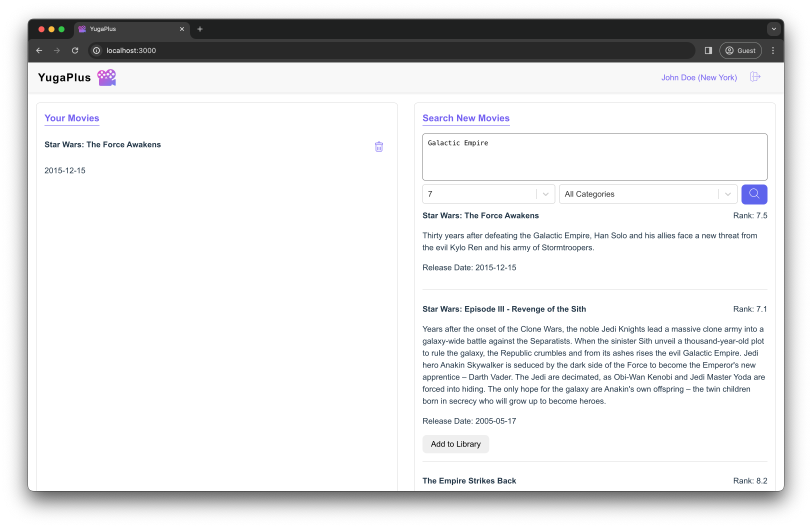Reload the current page
Viewport: 812px width, 528px height.
point(75,50)
